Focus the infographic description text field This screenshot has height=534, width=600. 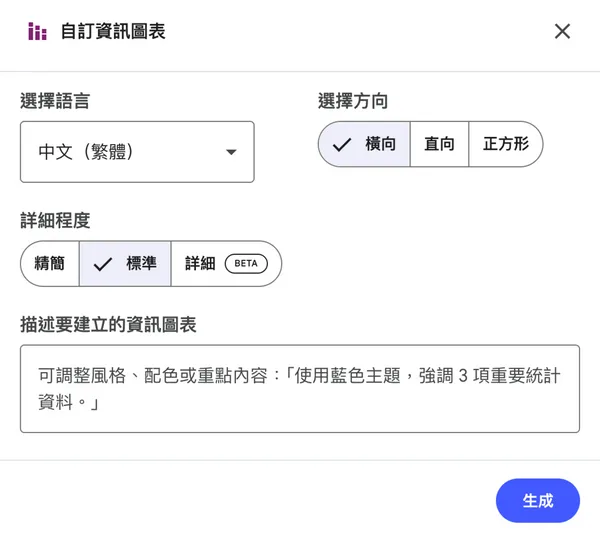tap(299, 388)
